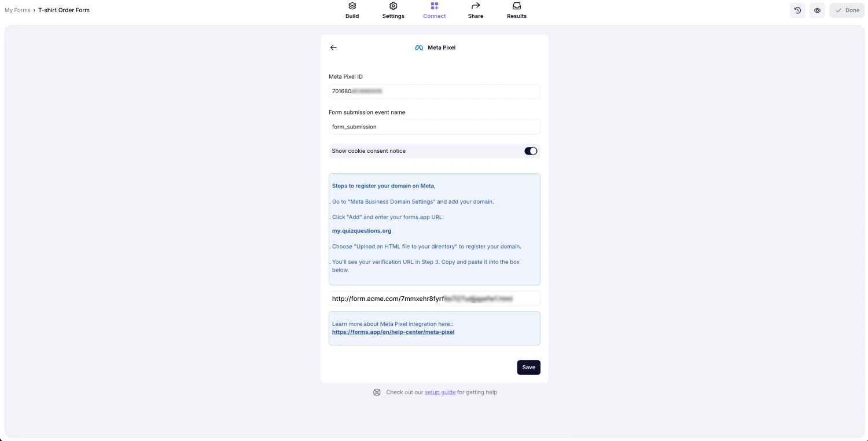Open the Share section
Viewport: 868px width, 441px height.
[x=475, y=10]
